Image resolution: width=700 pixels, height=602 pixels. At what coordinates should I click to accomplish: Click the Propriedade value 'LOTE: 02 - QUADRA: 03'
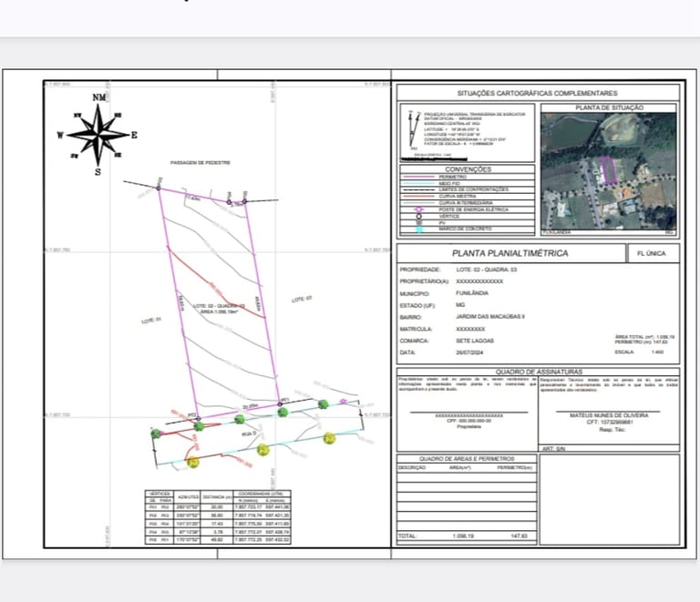point(487,270)
